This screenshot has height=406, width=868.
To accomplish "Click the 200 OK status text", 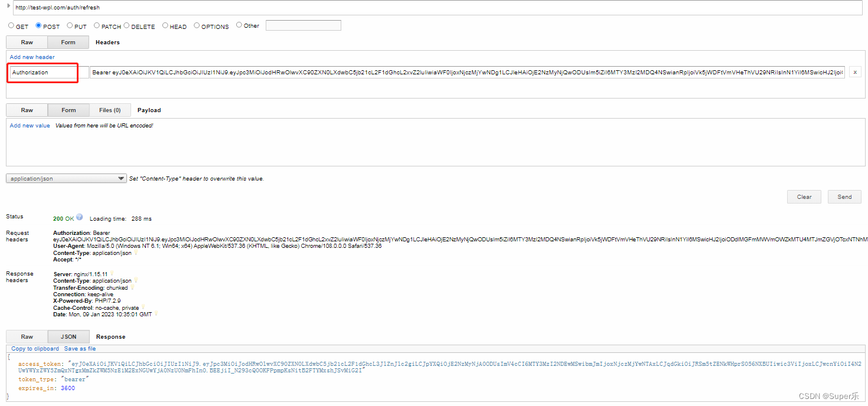I will pyautogui.click(x=64, y=218).
